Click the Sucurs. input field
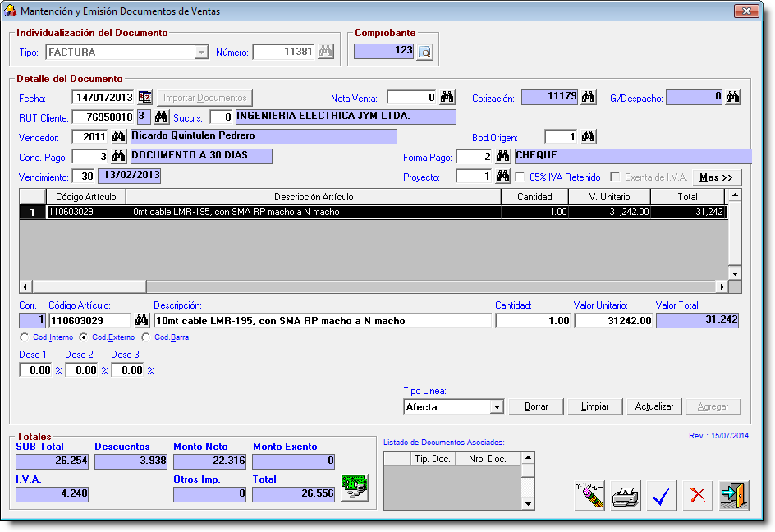The image size is (775, 532). [x=222, y=117]
